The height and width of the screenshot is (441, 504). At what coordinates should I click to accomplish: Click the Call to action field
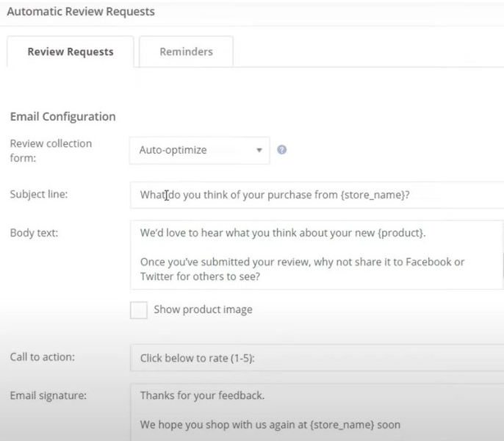click(317, 358)
